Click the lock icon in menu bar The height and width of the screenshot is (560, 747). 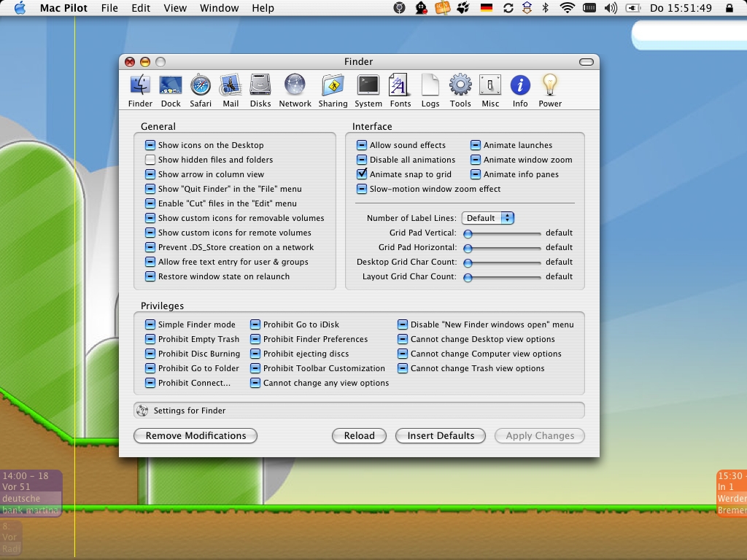[729, 7]
